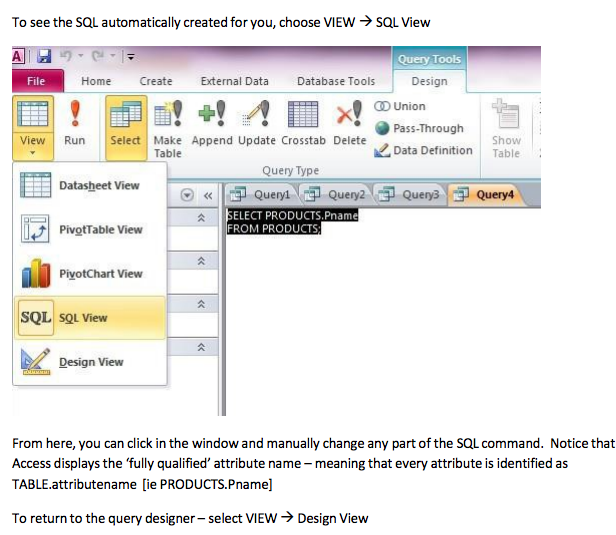Save the query with the floppy disk icon
Viewport: 616px width, 535px height.
point(44,56)
